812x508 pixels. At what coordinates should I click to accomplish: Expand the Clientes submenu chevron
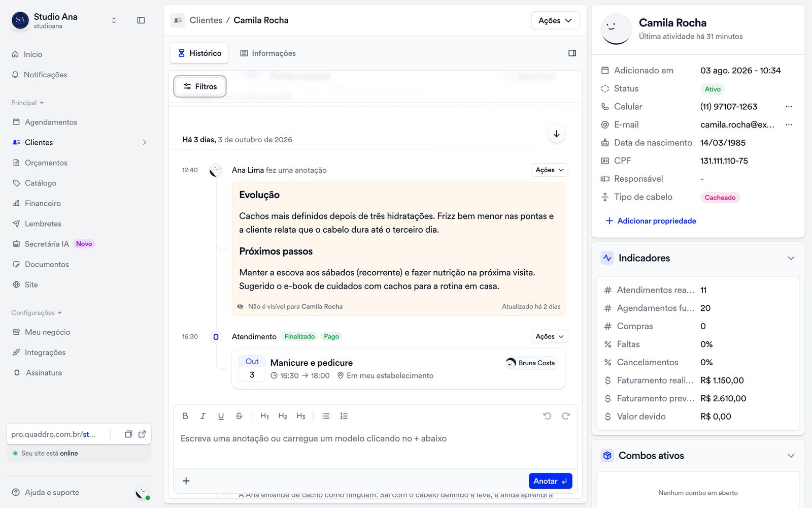[144, 143]
